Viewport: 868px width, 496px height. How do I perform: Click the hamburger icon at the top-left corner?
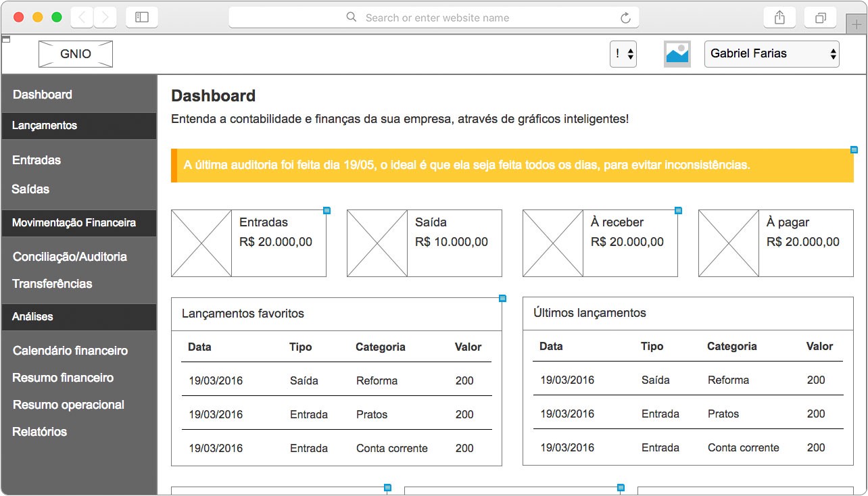6,39
